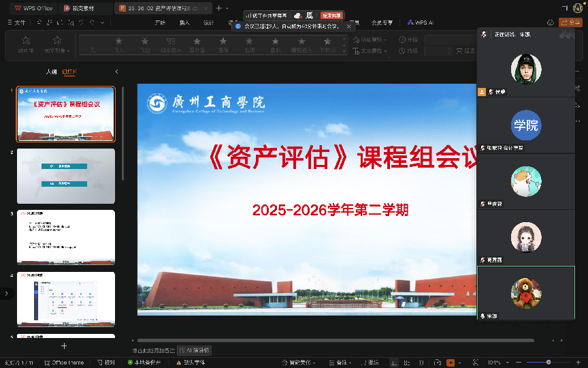Switch to the 大纲 outline tab
Screen dimensions: 588x368
pyautogui.click(x=51, y=72)
